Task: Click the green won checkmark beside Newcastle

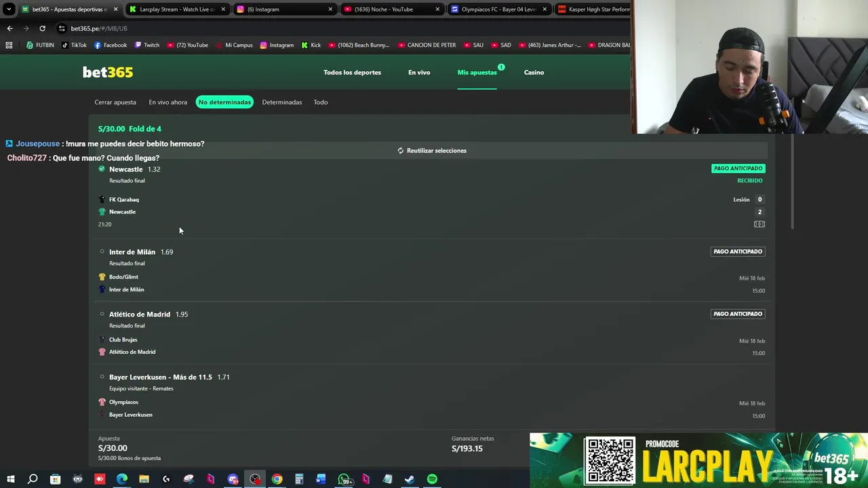Action: [x=102, y=169]
